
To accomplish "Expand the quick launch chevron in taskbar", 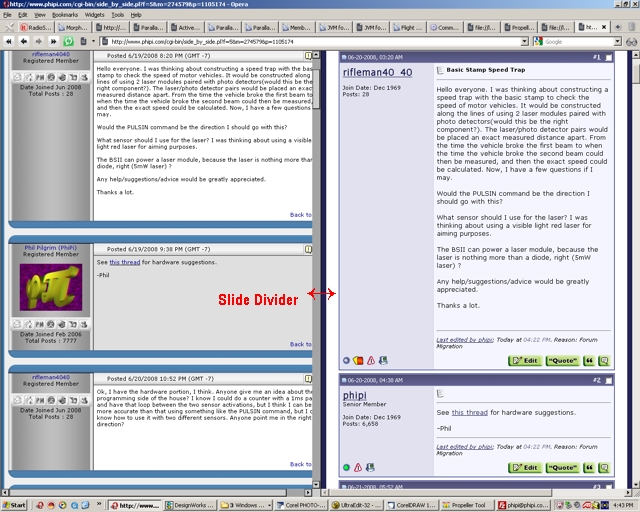I will coord(99,505).
